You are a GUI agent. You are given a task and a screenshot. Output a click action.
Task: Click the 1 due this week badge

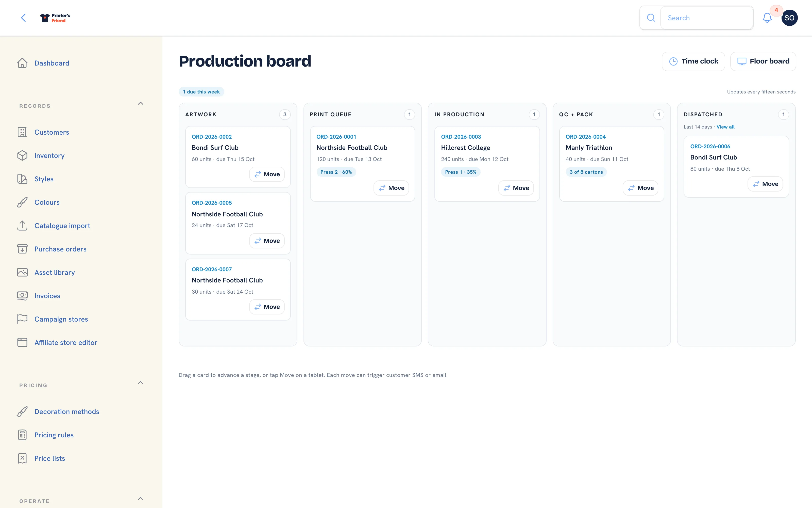pos(201,92)
